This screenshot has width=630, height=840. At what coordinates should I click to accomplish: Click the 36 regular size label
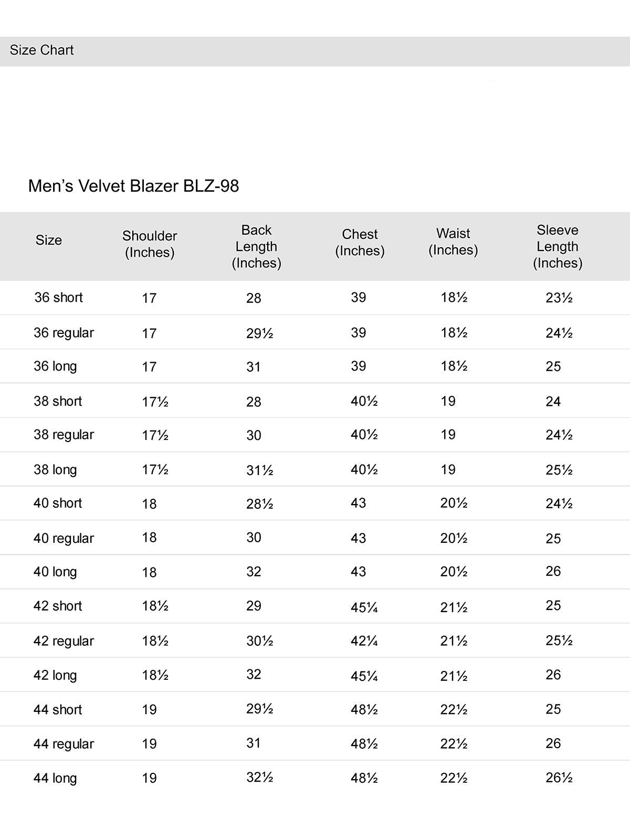coord(64,333)
